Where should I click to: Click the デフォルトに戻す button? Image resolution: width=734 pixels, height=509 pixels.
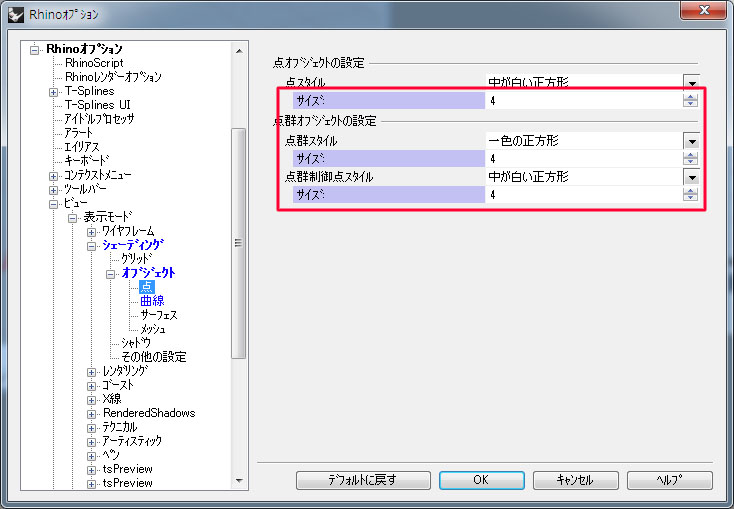click(363, 480)
